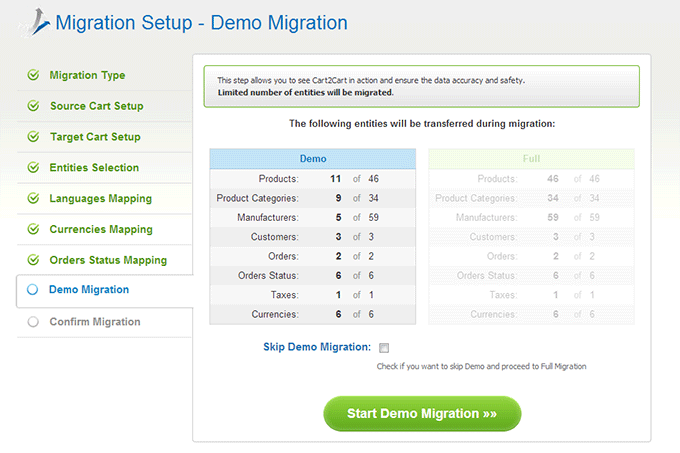Click Orders Status row in the Demo table
This screenshot has width=680, height=453.
pyautogui.click(x=313, y=275)
